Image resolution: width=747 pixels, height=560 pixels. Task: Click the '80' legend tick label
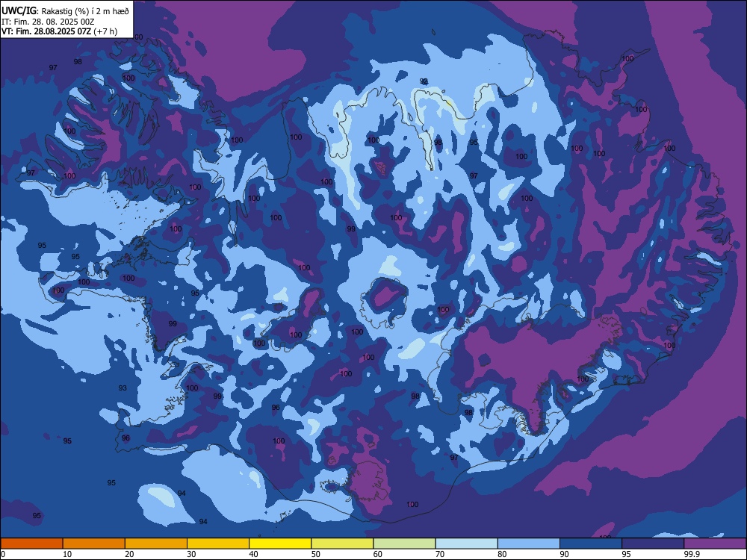click(502, 554)
